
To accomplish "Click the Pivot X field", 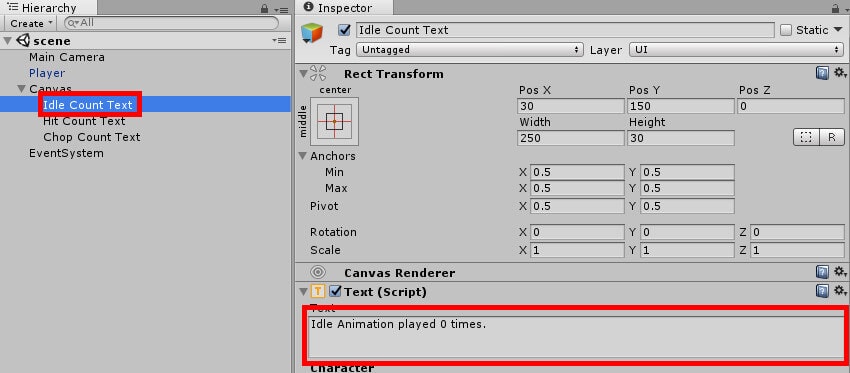I will [x=577, y=206].
